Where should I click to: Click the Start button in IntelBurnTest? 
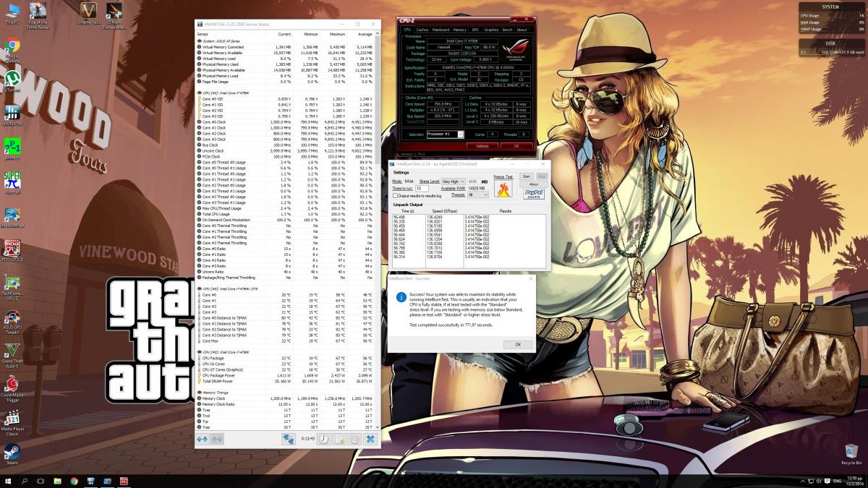click(x=527, y=176)
